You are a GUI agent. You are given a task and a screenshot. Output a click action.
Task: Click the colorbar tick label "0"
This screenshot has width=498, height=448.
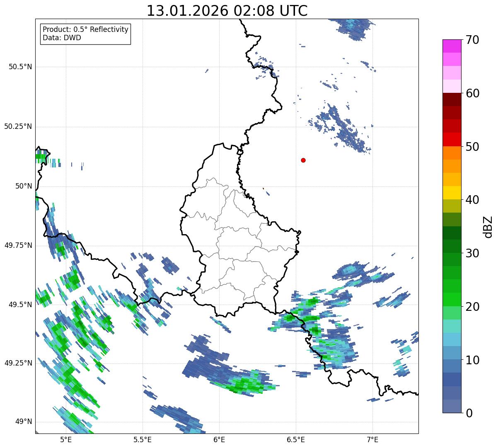tap(469, 413)
